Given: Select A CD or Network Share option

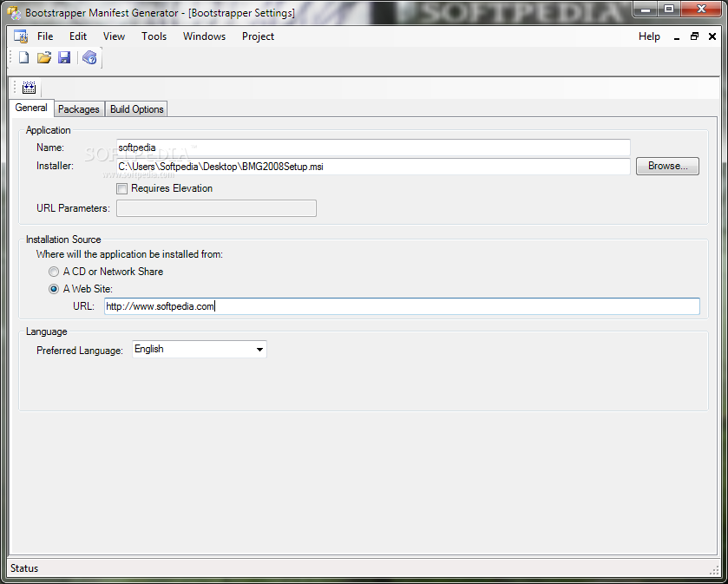Looking at the screenshot, I should (x=54, y=272).
